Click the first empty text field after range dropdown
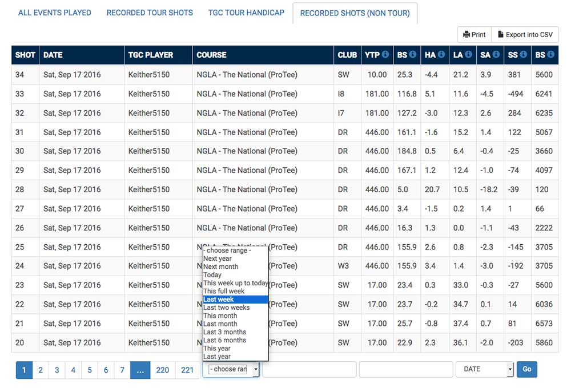Screen dimensions: 571x392 (309, 370)
